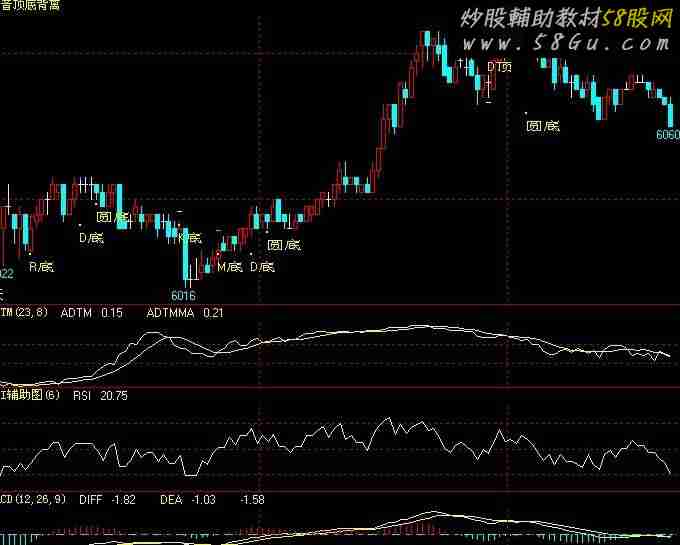Select the DIFF -1.82 MACD value
680x545 pixels.
point(107,499)
